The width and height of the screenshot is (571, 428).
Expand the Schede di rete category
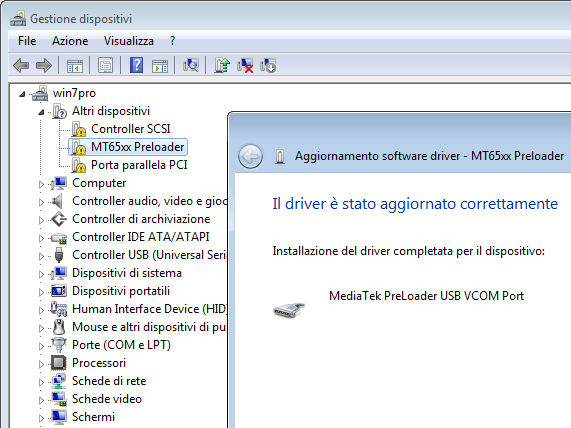41,382
